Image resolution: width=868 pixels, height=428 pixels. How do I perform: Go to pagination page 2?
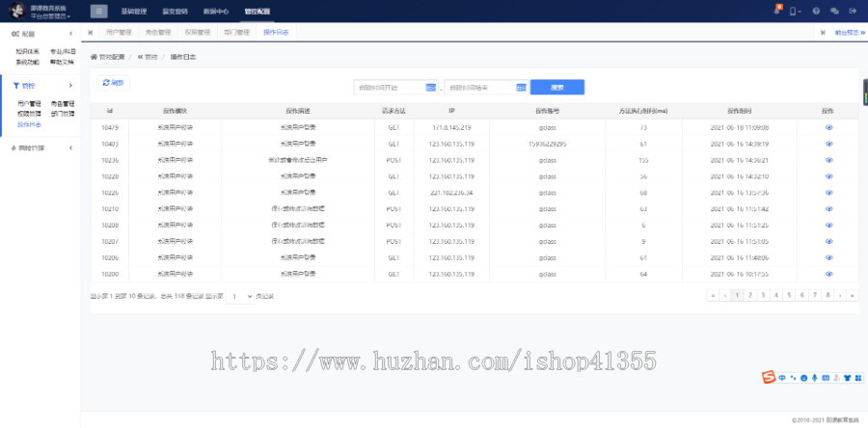[x=750, y=295]
